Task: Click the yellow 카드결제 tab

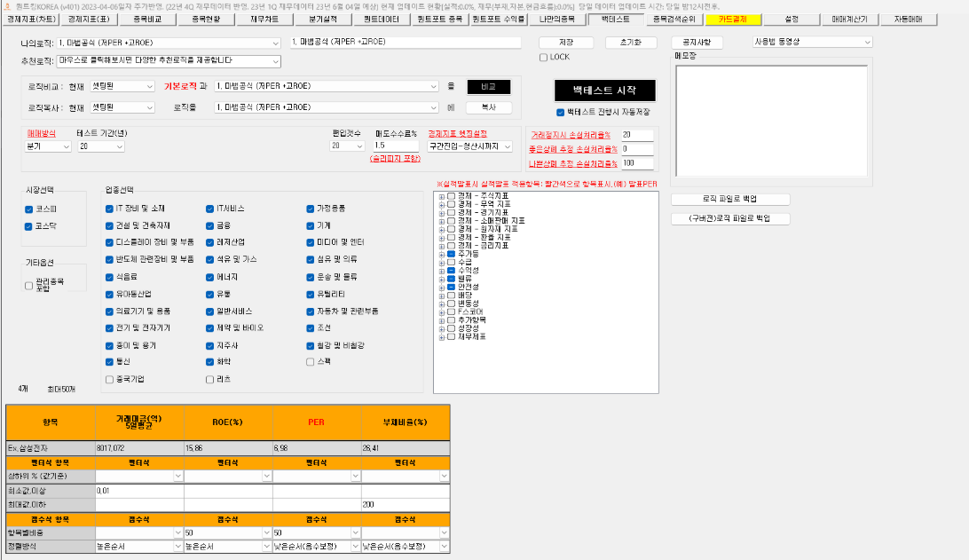Action: [732, 20]
